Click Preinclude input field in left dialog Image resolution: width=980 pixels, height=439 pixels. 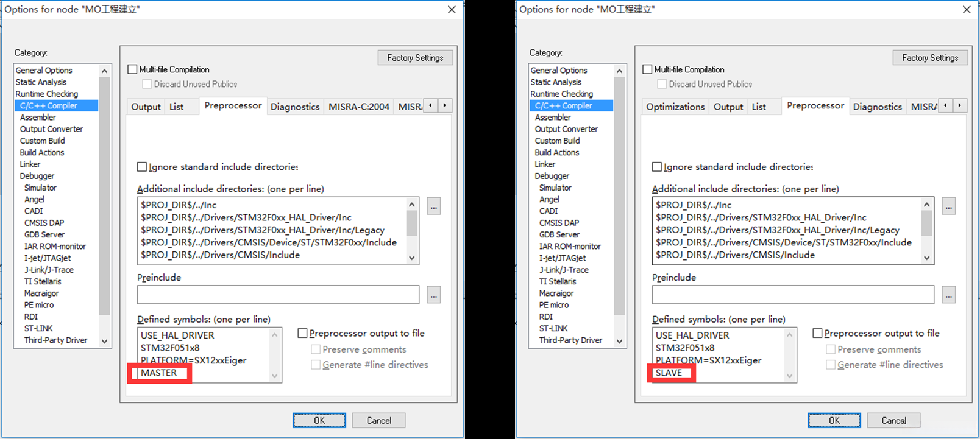[x=278, y=295]
